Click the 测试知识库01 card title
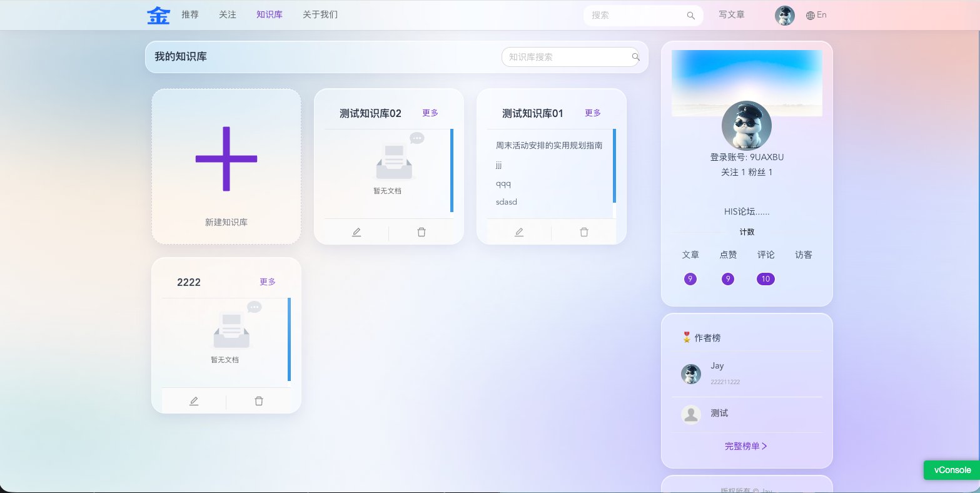 [533, 113]
